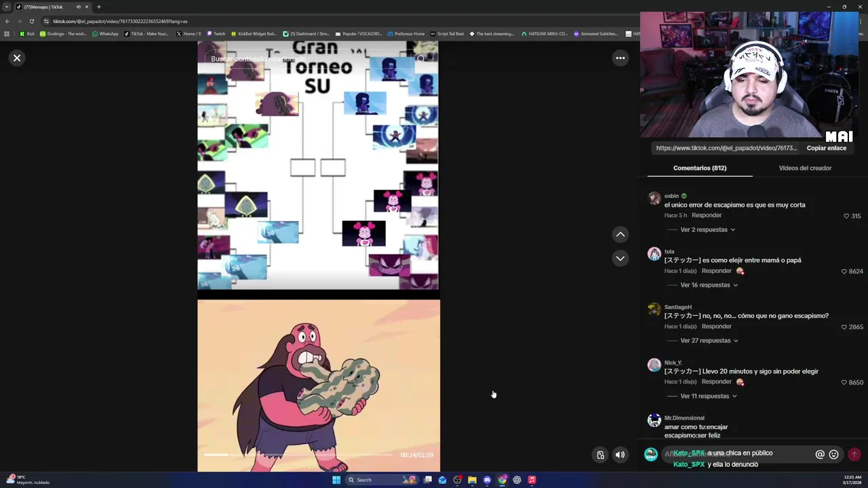Open Chrome from the taskbar
Image resolution: width=868 pixels, height=488 pixels.
click(502, 480)
